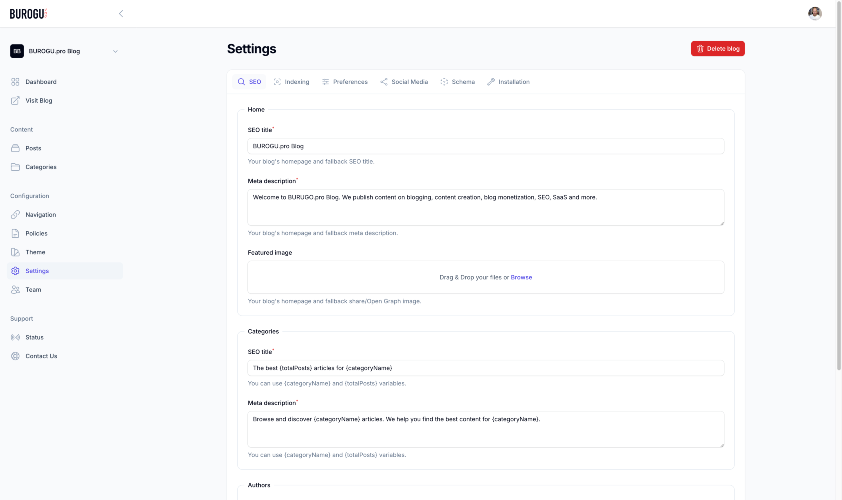Click the Categories SEO title input field
This screenshot has width=842, height=500.
pos(485,368)
